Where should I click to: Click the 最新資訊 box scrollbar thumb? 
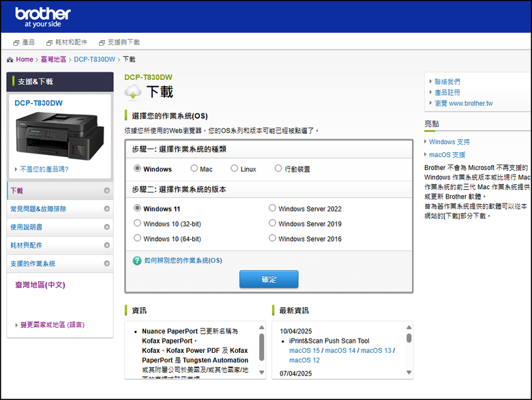click(x=409, y=338)
